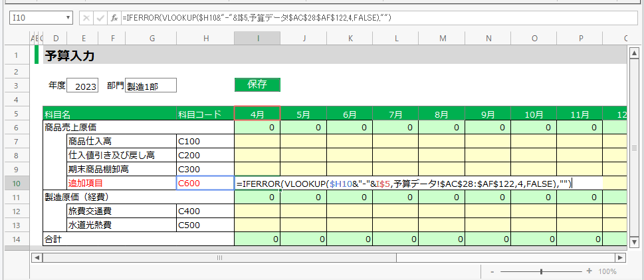Viewport: 644px width, 280px height.
Task: Click the 追加項目 red label cell
Action: pyautogui.click(x=121, y=183)
